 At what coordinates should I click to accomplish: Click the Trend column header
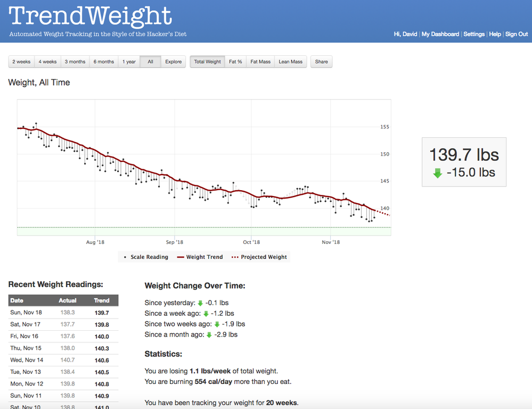[102, 300]
